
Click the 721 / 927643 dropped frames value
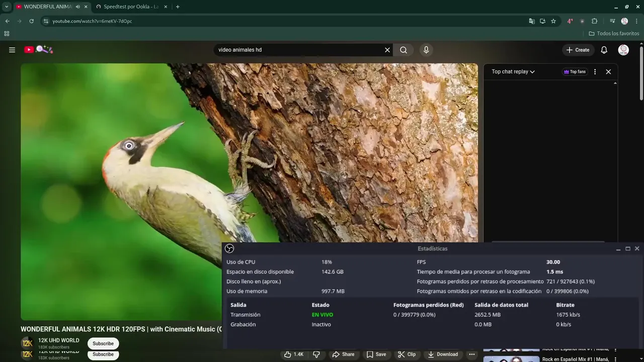click(x=571, y=282)
